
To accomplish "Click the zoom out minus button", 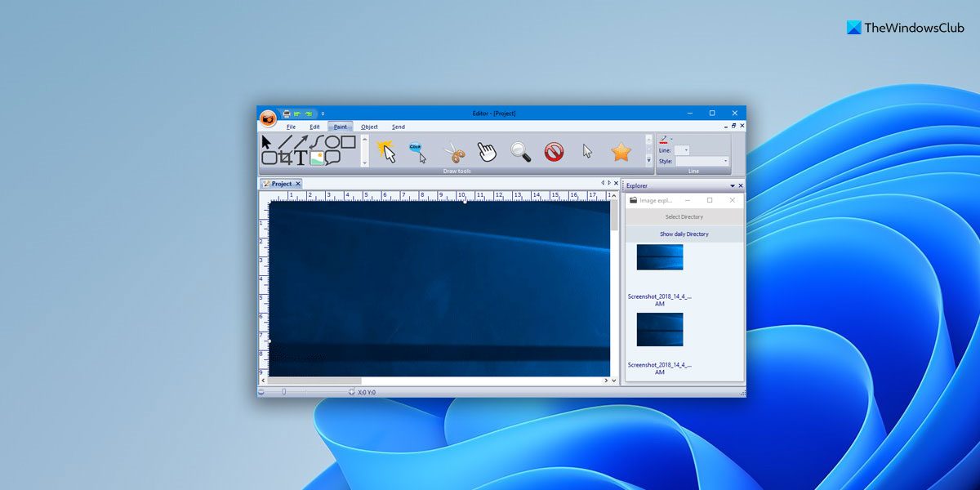I will pos(261,392).
